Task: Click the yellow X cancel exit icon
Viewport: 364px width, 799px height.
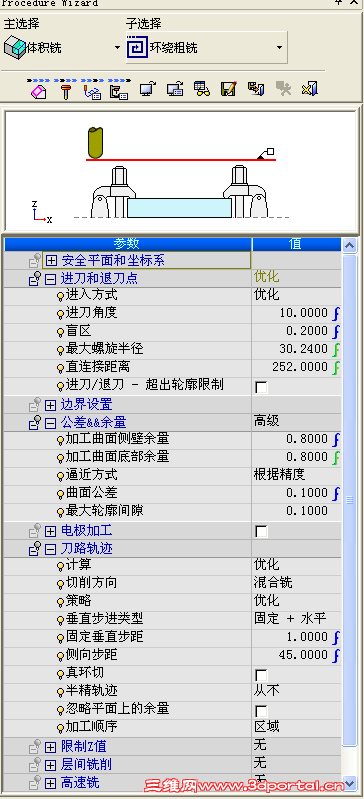Action: pos(310,89)
